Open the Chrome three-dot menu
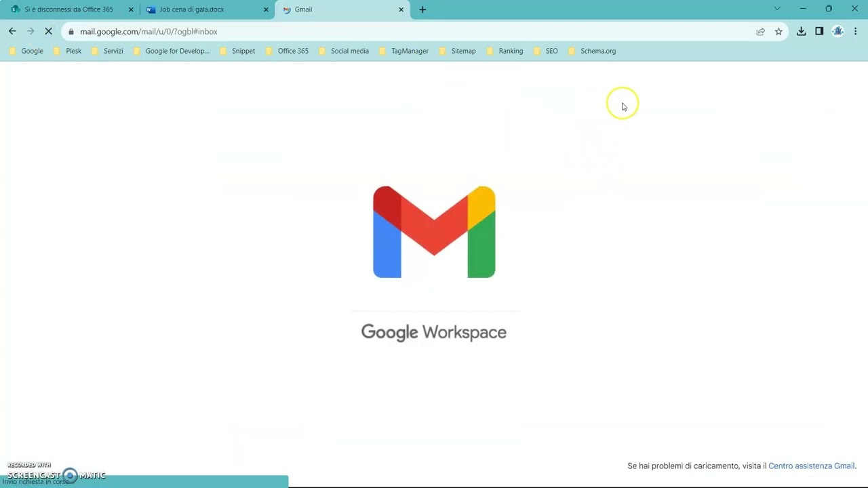The width and height of the screenshot is (868, 488). (856, 31)
